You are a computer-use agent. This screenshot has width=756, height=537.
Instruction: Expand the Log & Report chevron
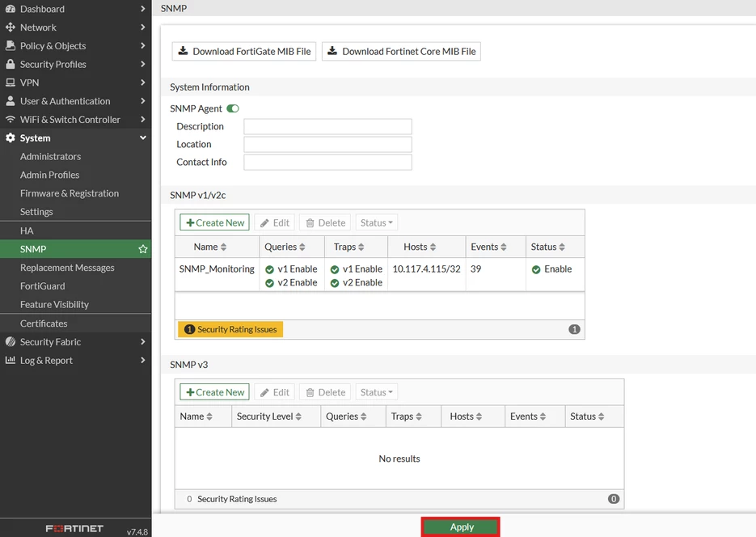coord(143,360)
